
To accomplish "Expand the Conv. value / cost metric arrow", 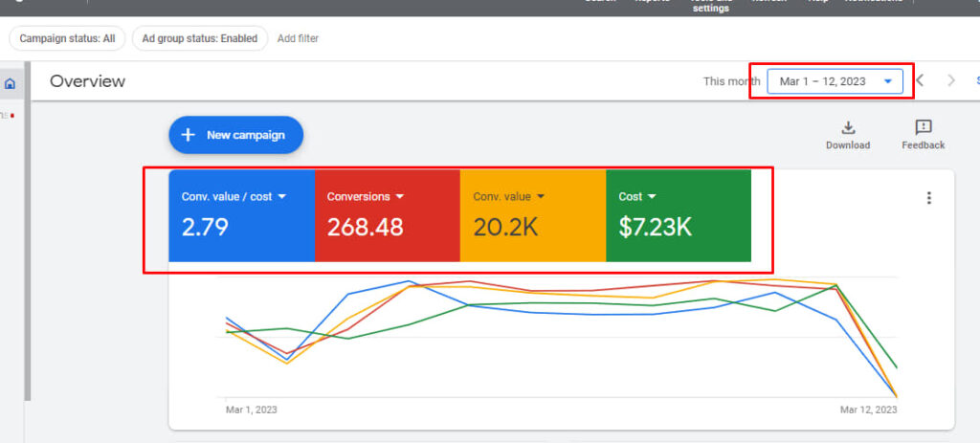I will click(282, 196).
